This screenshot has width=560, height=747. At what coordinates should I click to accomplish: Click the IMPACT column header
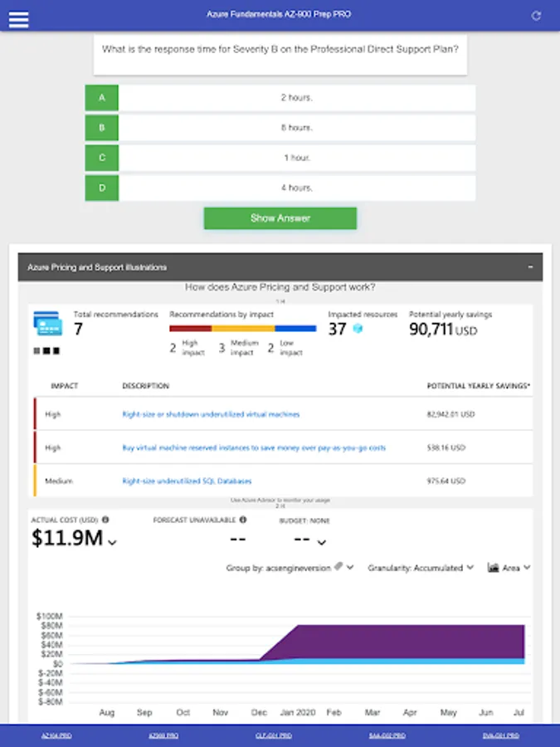point(64,386)
